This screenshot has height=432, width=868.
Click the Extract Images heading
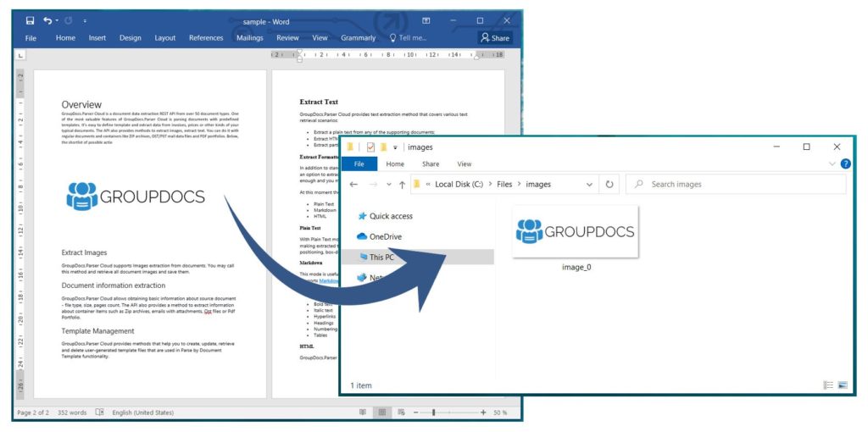pyautogui.click(x=84, y=252)
